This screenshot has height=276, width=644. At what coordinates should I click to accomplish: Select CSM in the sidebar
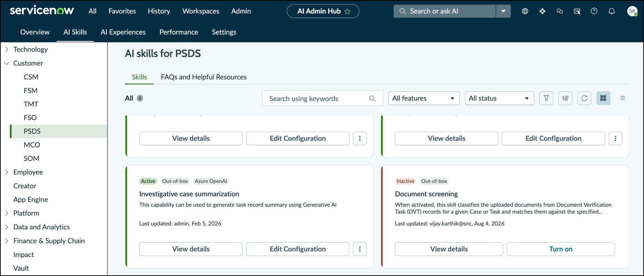[31, 77]
